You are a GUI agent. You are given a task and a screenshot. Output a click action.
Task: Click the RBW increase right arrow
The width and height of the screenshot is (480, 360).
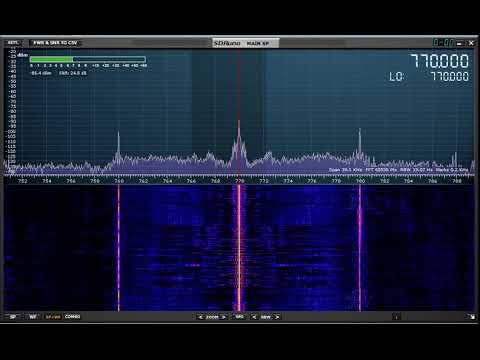[x=277, y=317]
